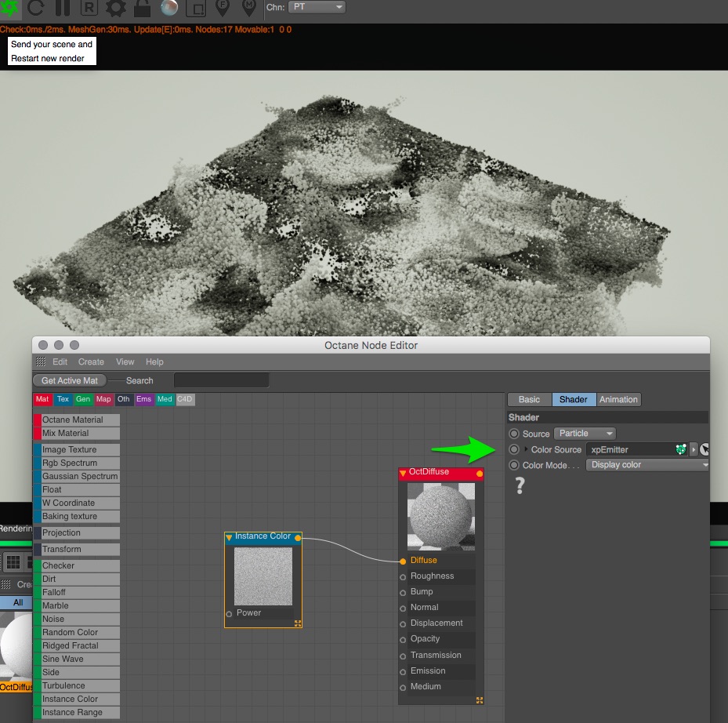Switch to the Basic tab
Screen dimensions: 728x723
(530, 400)
